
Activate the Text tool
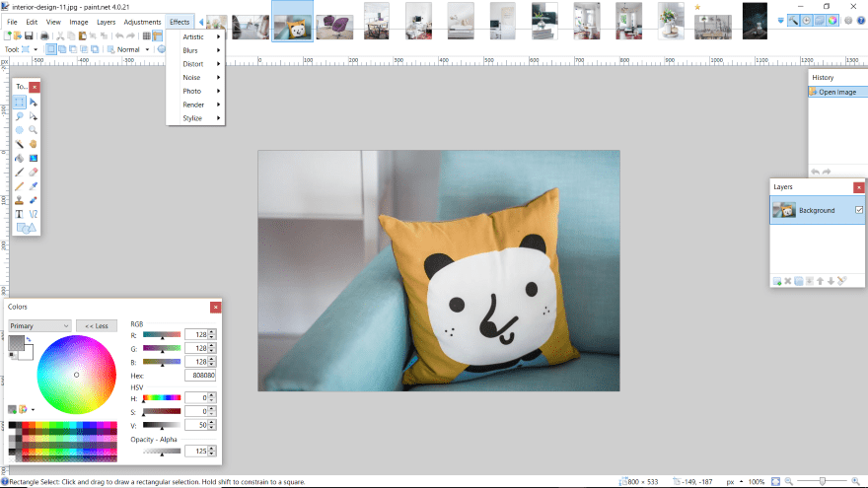pos(20,213)
